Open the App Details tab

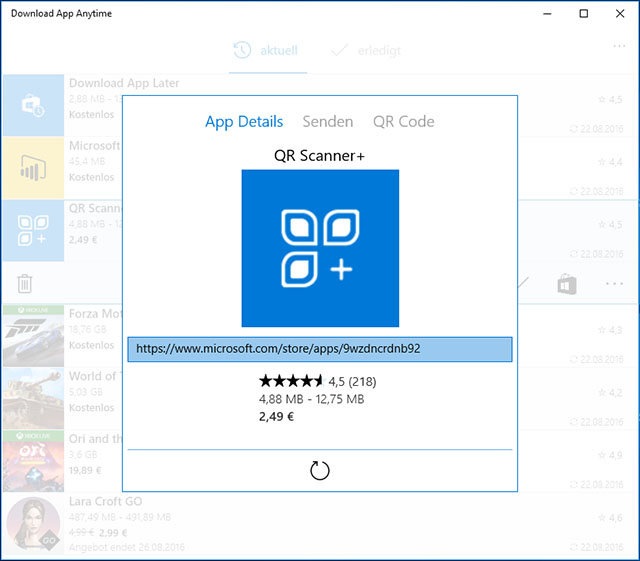pyautogui.click(x=244, y=122)
